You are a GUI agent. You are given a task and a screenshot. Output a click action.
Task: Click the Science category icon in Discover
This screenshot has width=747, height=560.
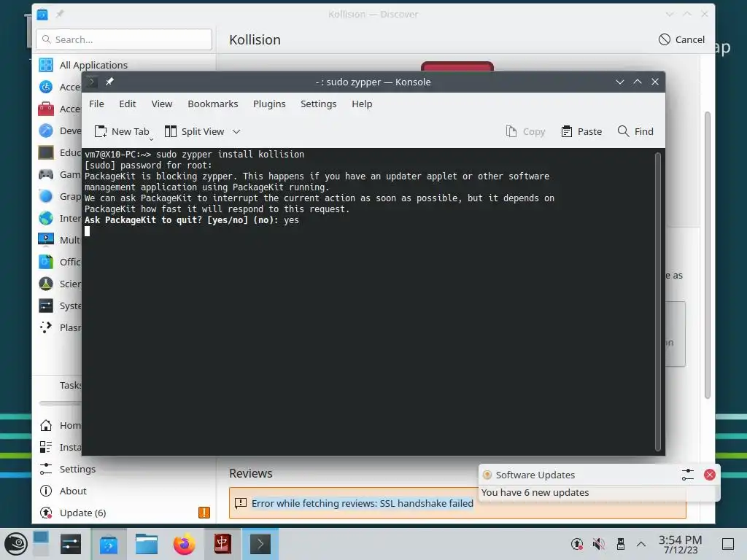(x=46, y=284)
